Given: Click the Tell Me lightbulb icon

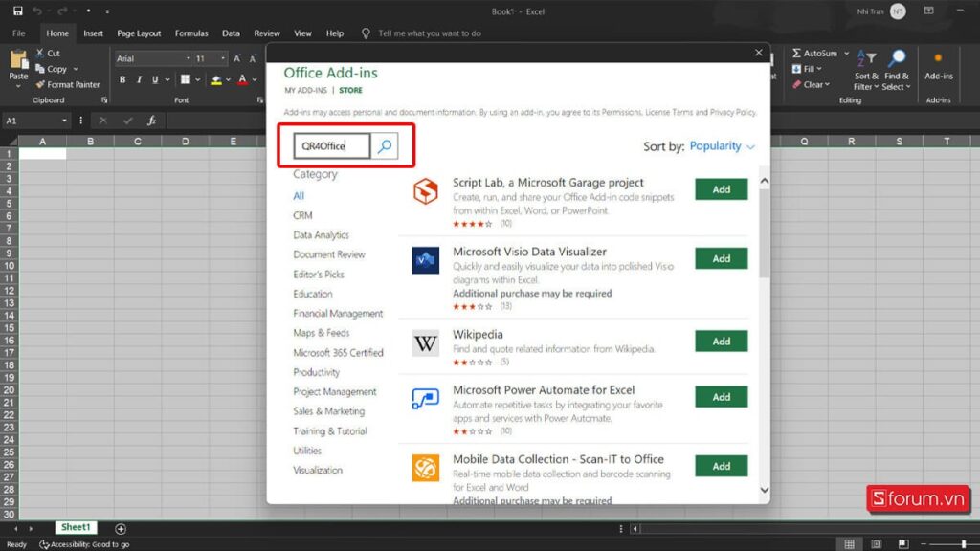Looking at the screenshot, I should [x=366, y=33].
